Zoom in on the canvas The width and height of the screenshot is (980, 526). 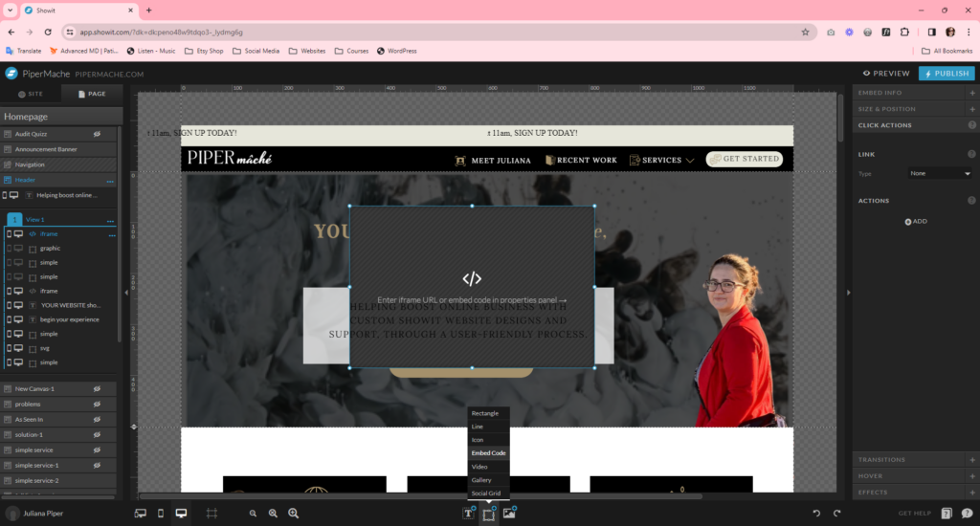pos(293,514)
